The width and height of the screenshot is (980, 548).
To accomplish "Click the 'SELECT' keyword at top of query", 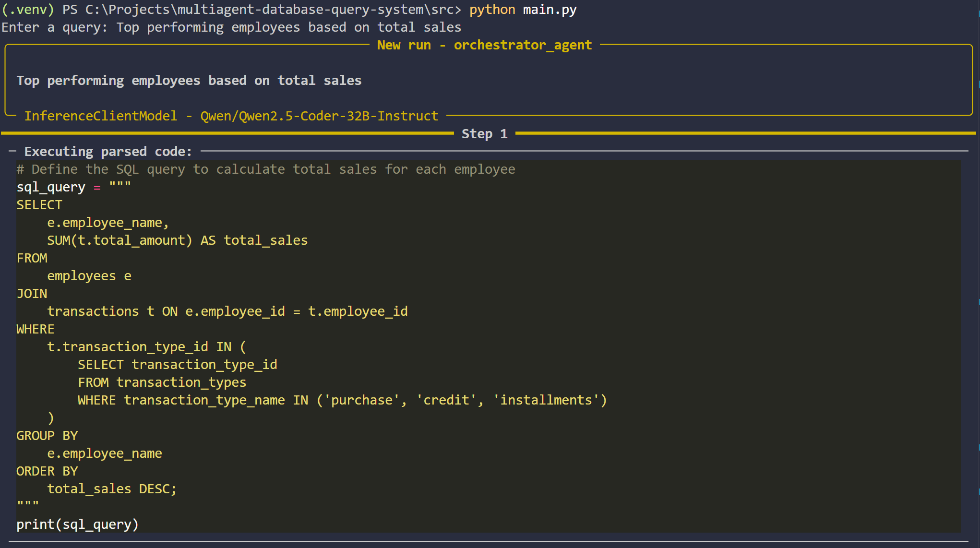I will click(x=39, y=205).
